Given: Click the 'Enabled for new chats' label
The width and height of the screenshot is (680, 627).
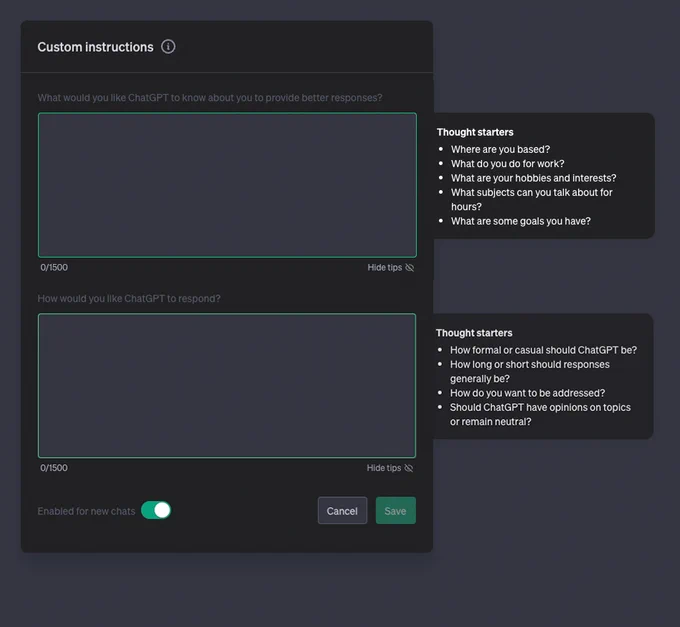Looking at the screenshot, I should 86,511.
